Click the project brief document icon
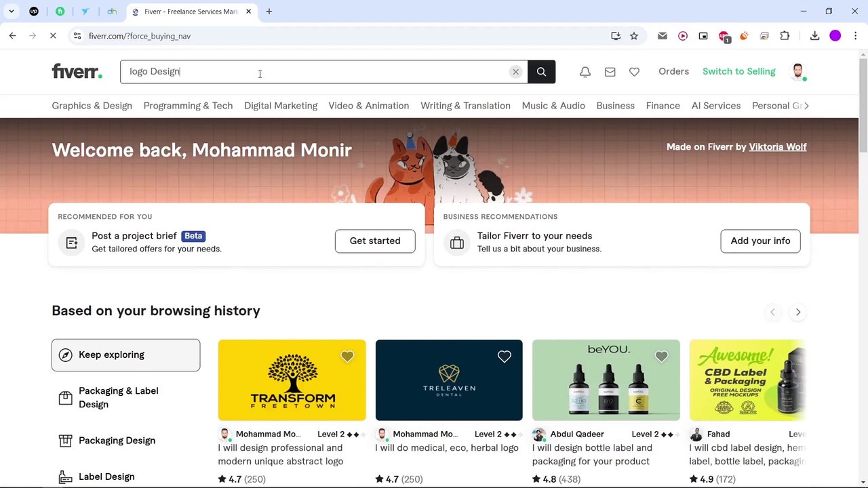The image size is (868, 488). [72, 242]
